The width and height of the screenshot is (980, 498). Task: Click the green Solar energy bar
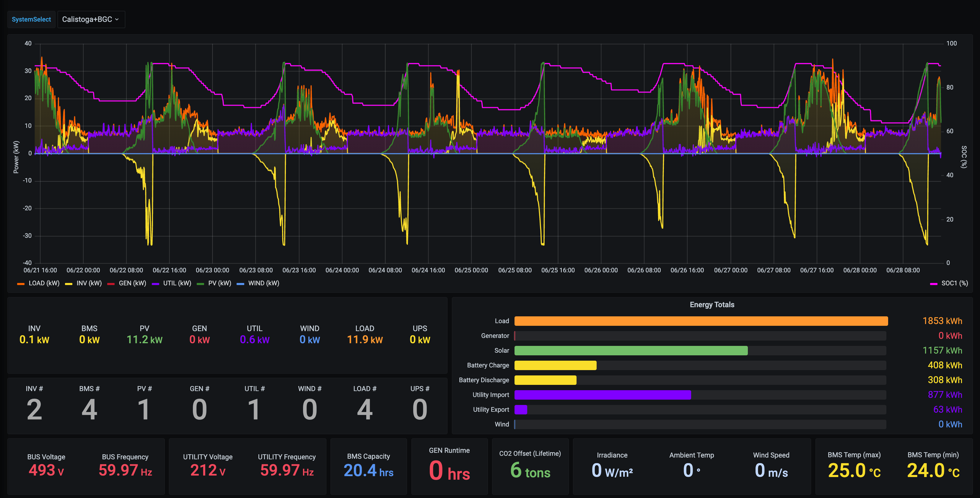(x=631, y=350)
